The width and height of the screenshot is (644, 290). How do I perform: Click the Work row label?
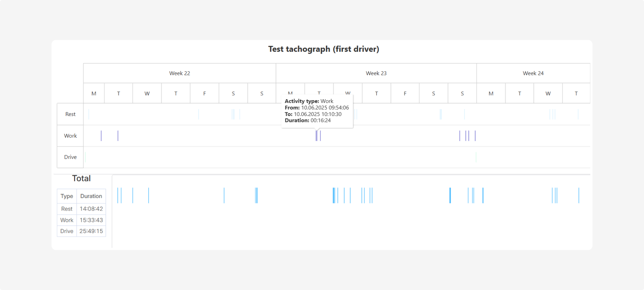click(70, 136)
